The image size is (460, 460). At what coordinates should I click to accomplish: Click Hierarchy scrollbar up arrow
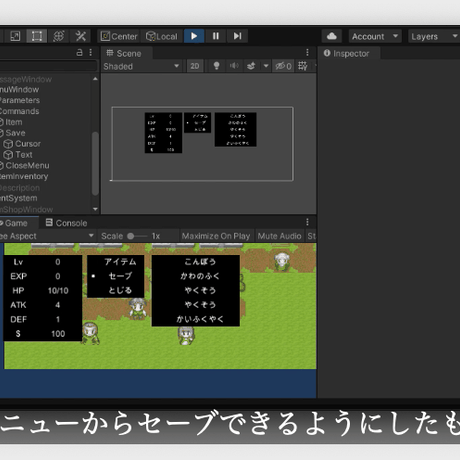pyautogui.click(x=95, y=79)
